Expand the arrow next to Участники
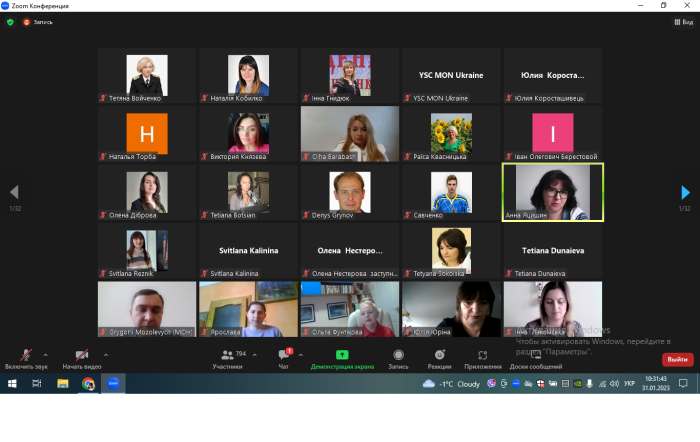Screen dimensions: 700x442 254,354
